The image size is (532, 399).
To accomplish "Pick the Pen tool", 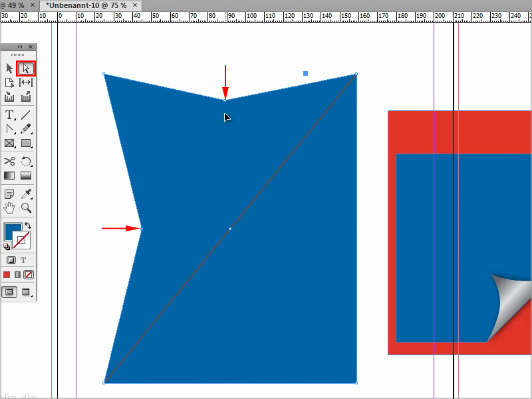I will [9, 128].
